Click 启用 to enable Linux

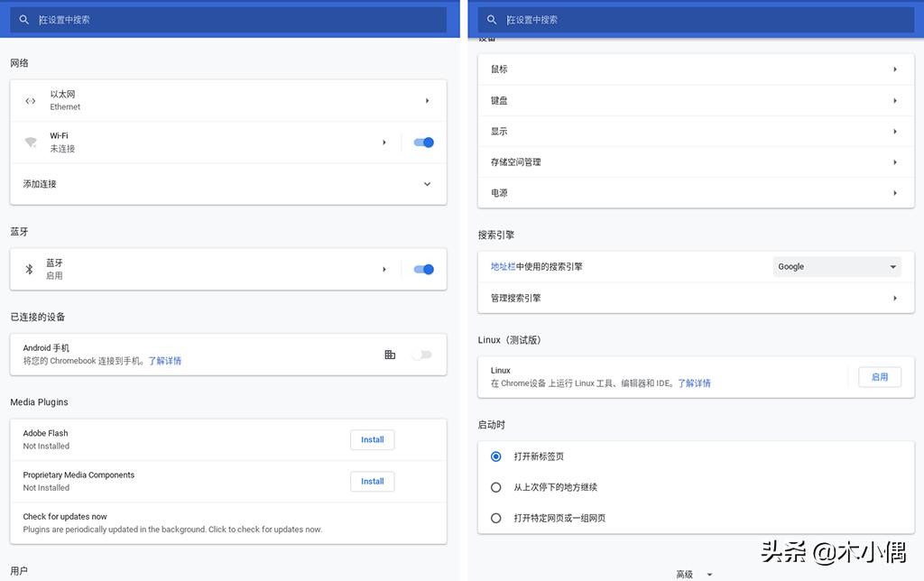(x=880, y=377)
